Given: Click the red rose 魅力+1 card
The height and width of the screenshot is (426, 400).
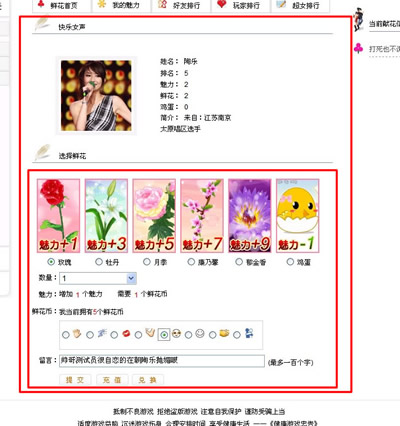Looking at the screenshot, I should point(59,216).
